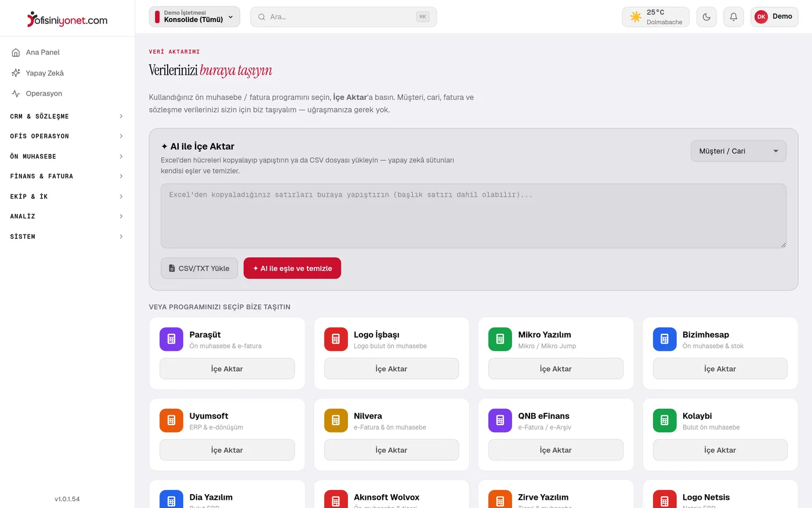This screenshot has width=812, height=508.
Task: Click the Excel paste text area
Action: (473, 216)
